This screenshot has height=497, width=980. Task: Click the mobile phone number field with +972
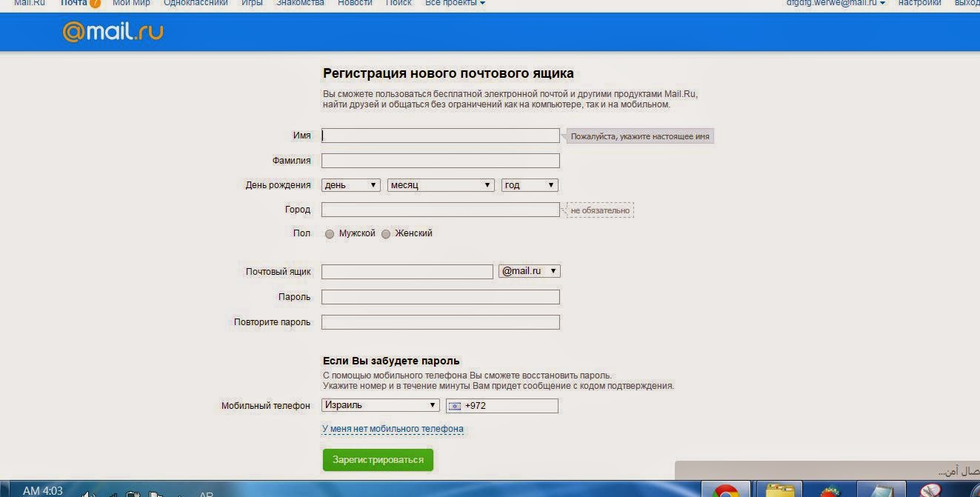click(x=502, y=406)
